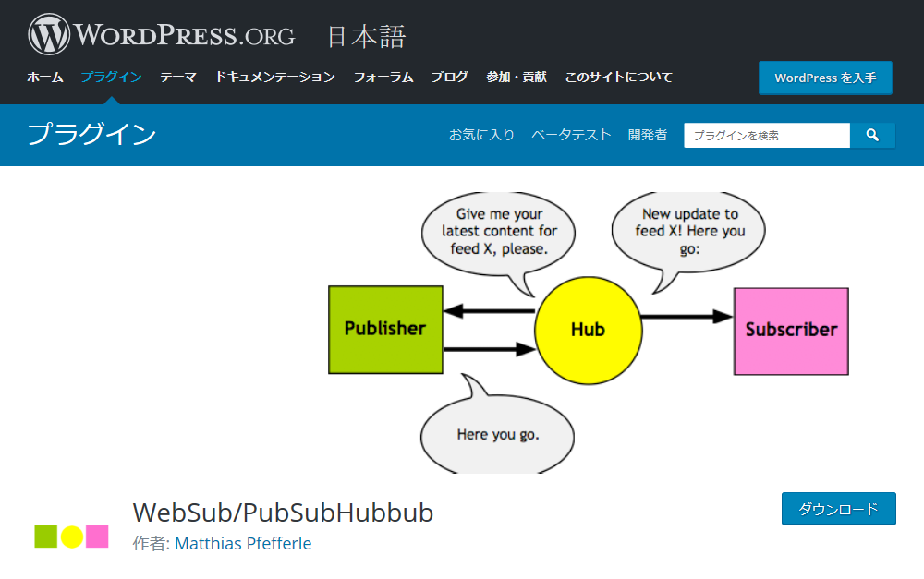Open ドキュメンテーション in the navigation

click(x=275, y=78)
